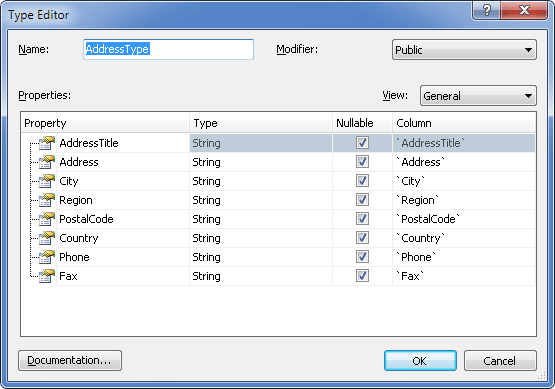Click the City property icon
Image resolution: width=555 pixels, height=389 pixels.
(47, 181)
